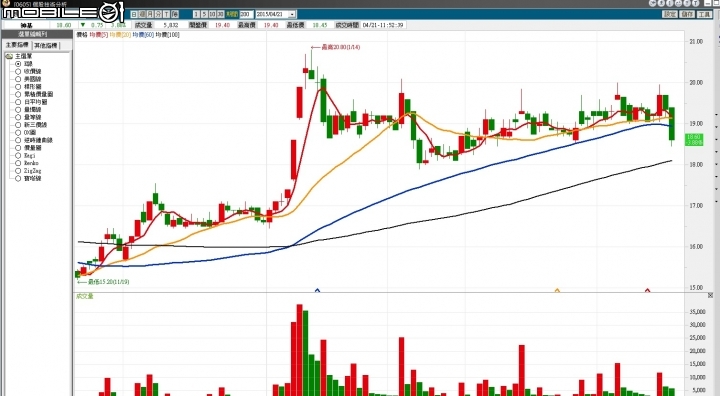Switch to the 其他指標 tab
Screen dimensions: 720x396
click(46, 45)
